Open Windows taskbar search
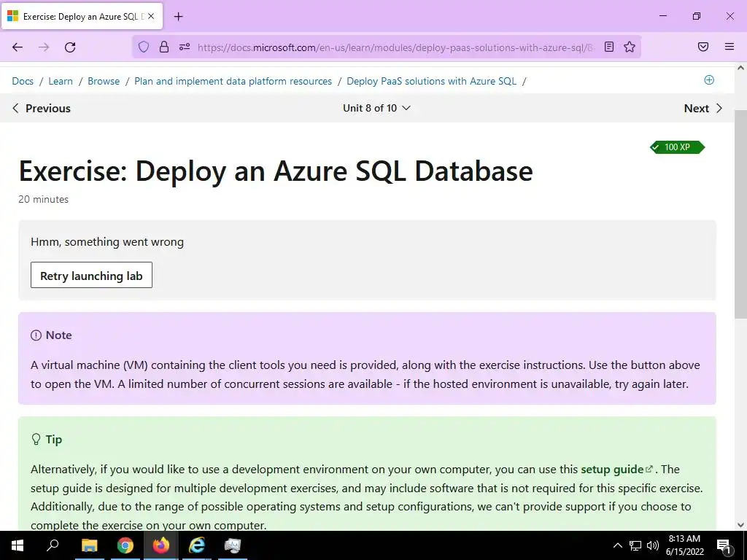The height and width of the screenshot is (560, 747). point(53,545)
